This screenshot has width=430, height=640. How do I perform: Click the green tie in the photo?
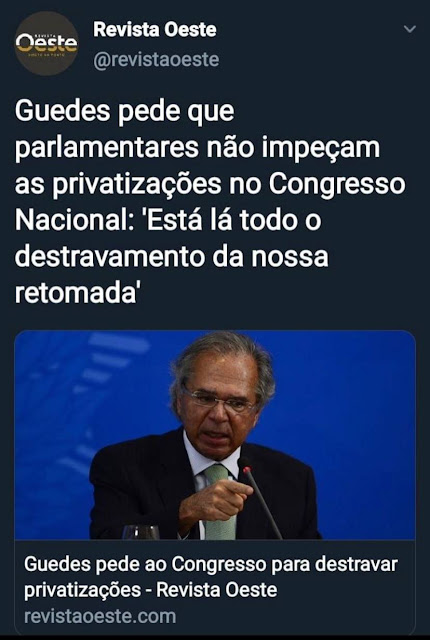tap(219, 502)
